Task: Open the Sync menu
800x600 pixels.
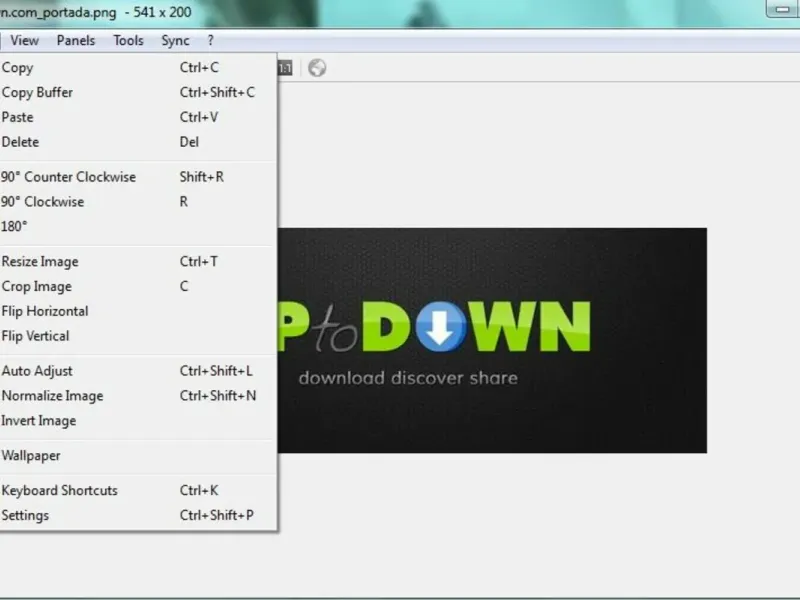Action: pyautogui.click(x=175, y=41)
